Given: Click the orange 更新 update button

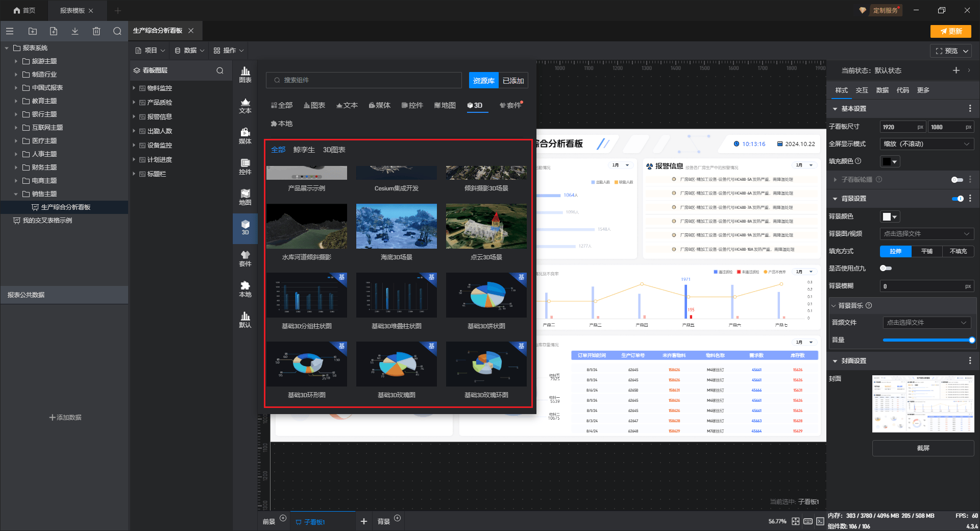Looking at the screenshot, I should pyautogui.click(x=951, y=31).
